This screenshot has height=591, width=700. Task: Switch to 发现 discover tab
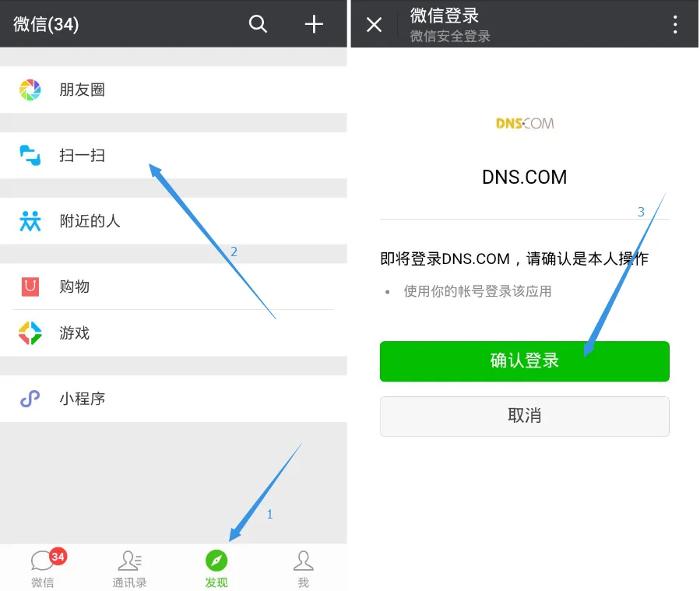216,568
